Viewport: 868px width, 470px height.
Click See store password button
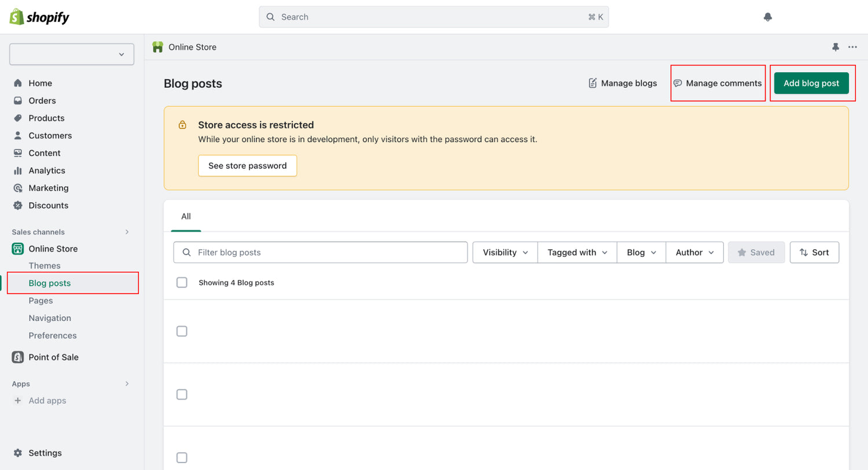coord(247,166)
